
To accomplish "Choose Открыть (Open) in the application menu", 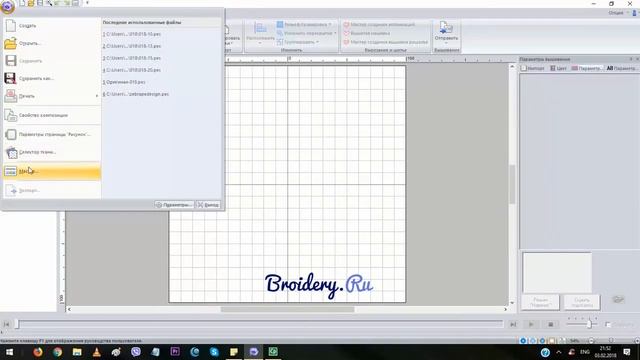I will tap(52, 43).
